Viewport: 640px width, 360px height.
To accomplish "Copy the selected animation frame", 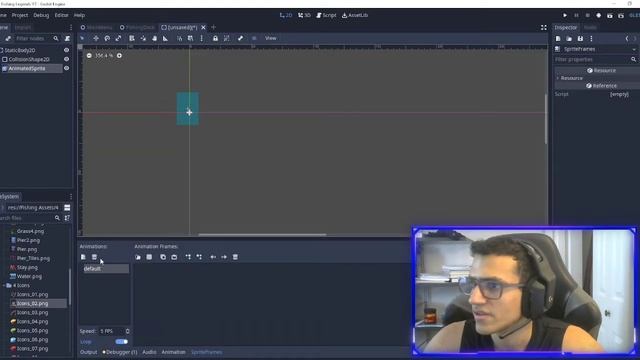I will 163,257.
